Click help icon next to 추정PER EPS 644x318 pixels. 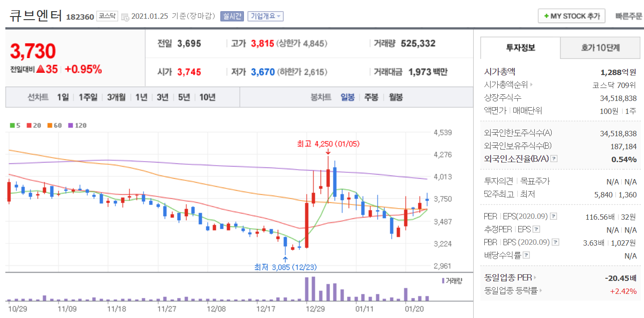click(537, 230)
